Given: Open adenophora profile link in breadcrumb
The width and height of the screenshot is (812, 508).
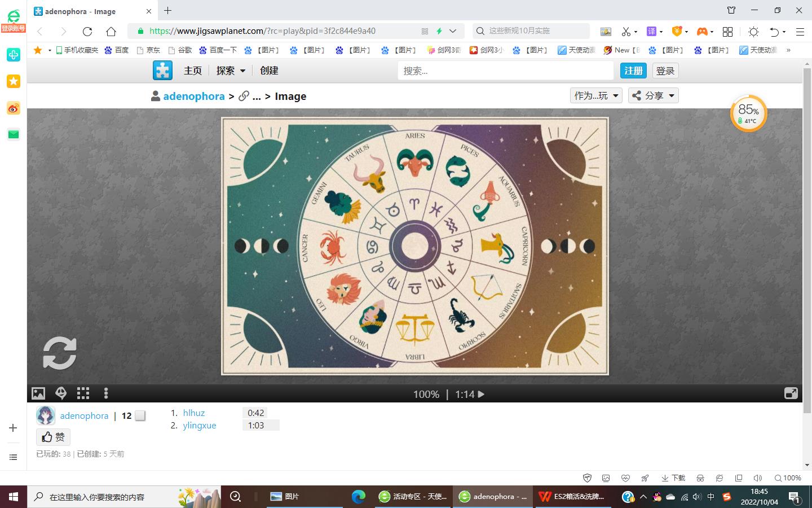Looking at the screenshot, I should click(194, 96).
